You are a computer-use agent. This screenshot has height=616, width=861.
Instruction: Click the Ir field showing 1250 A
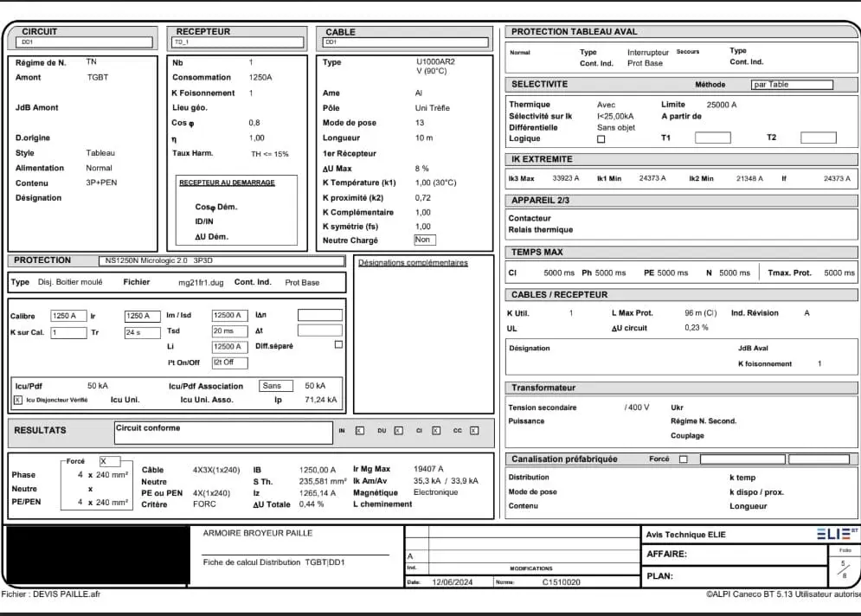(x=142, y=316)
